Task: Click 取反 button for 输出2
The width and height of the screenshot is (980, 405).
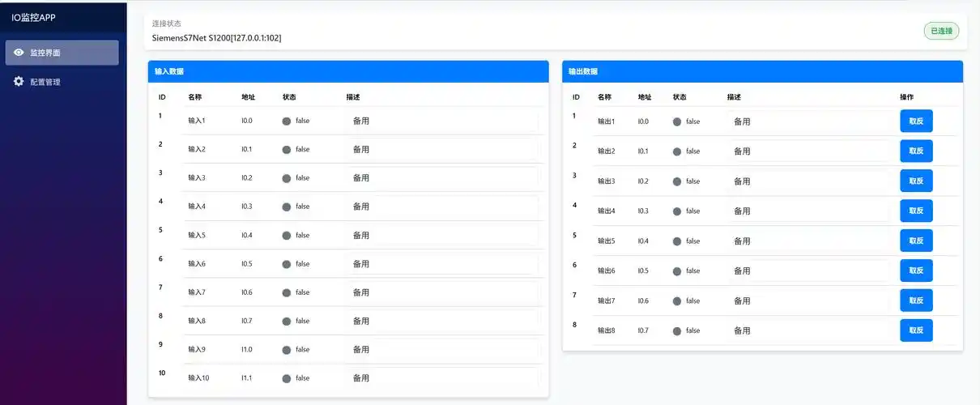Action: 916,151
